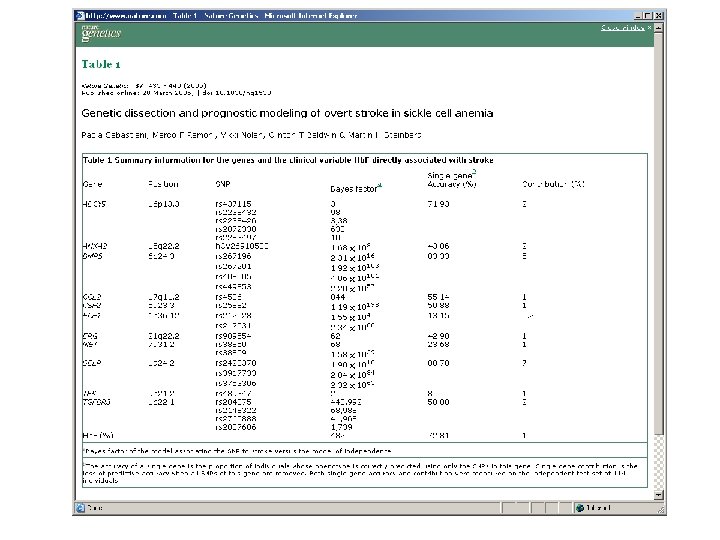The image size is (720, 540).
Task: Click the close window link in the green header
Action: [622, 28]
